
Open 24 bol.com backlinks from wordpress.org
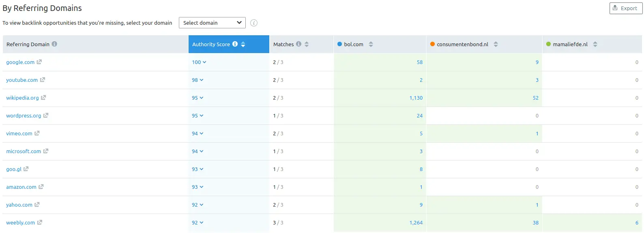click(x=419, y=115)
